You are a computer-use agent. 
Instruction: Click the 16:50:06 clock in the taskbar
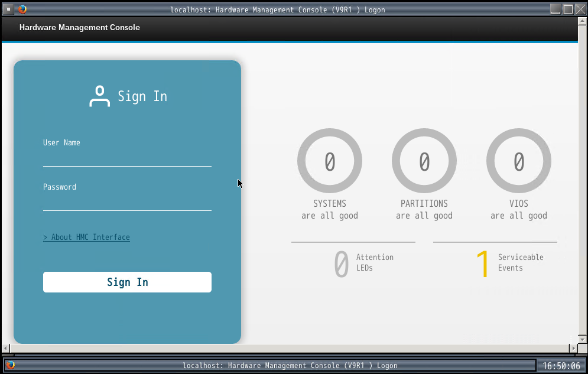pyautogui.click(x=561, y=365)
